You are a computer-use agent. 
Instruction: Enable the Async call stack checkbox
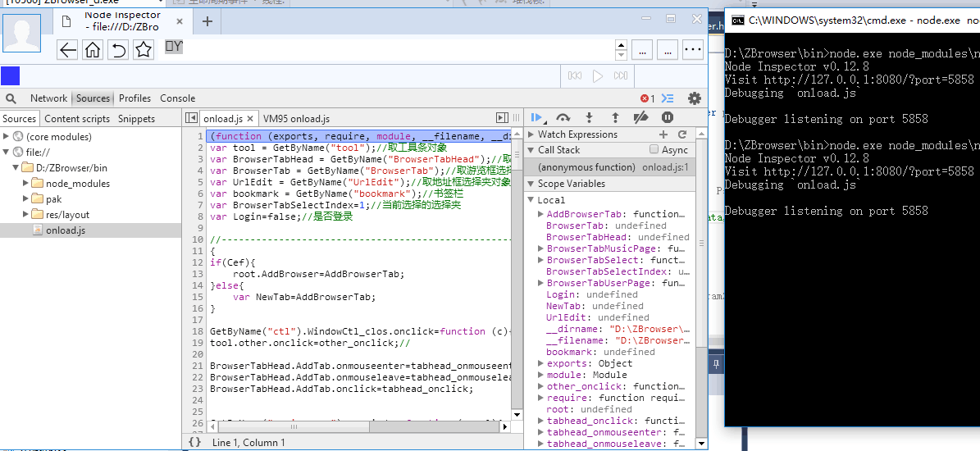[654, 150]
